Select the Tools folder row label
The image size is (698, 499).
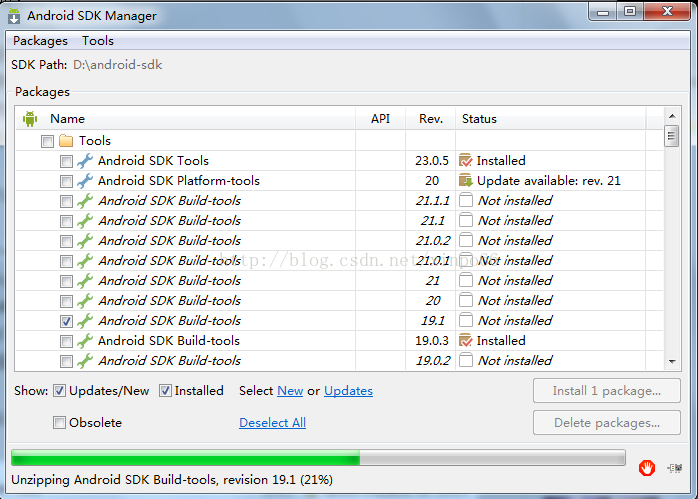pyautogui.click(x=95, y=141)
